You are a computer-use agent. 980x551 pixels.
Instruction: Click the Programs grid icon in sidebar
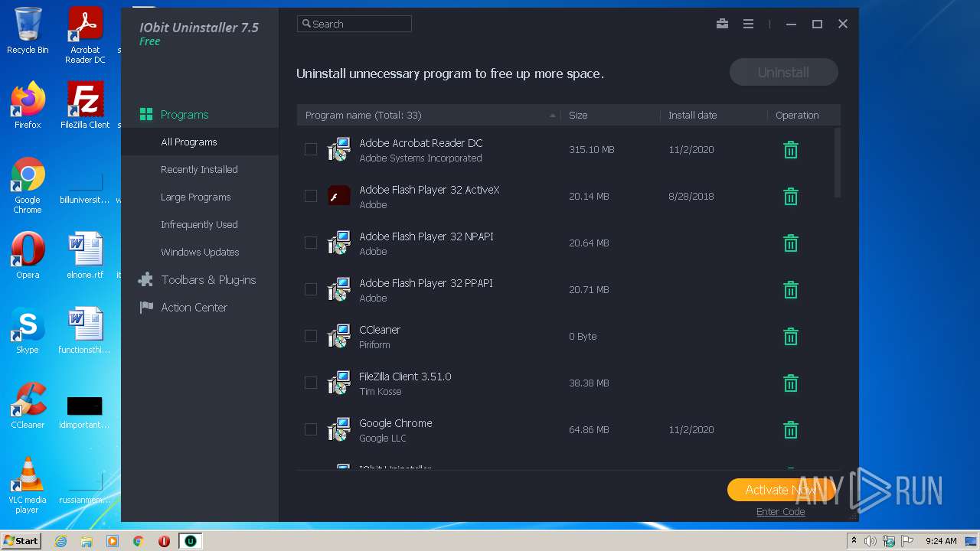tap(145, 115)
